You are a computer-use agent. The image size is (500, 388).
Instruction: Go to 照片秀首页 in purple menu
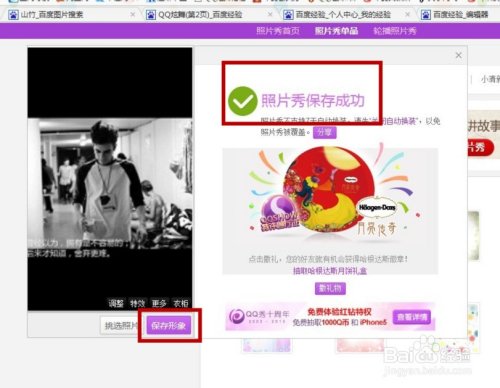point(278,31)
